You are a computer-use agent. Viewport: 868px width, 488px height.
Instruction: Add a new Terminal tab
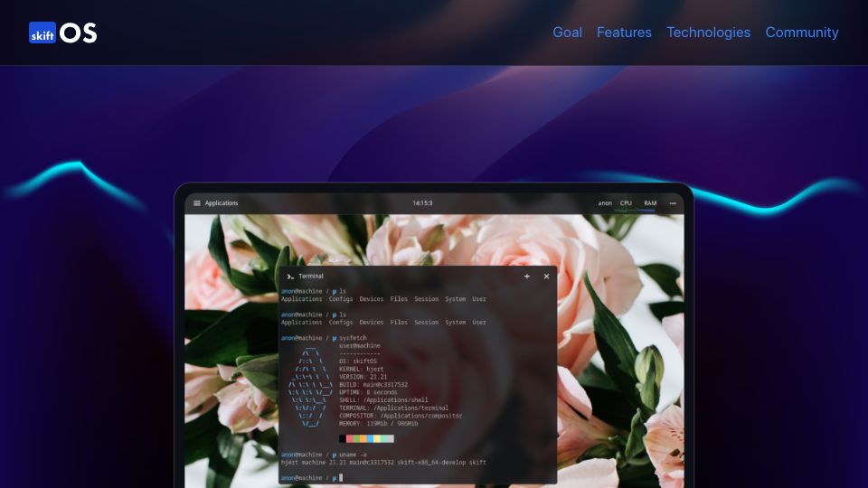click(x=527, y=277)
